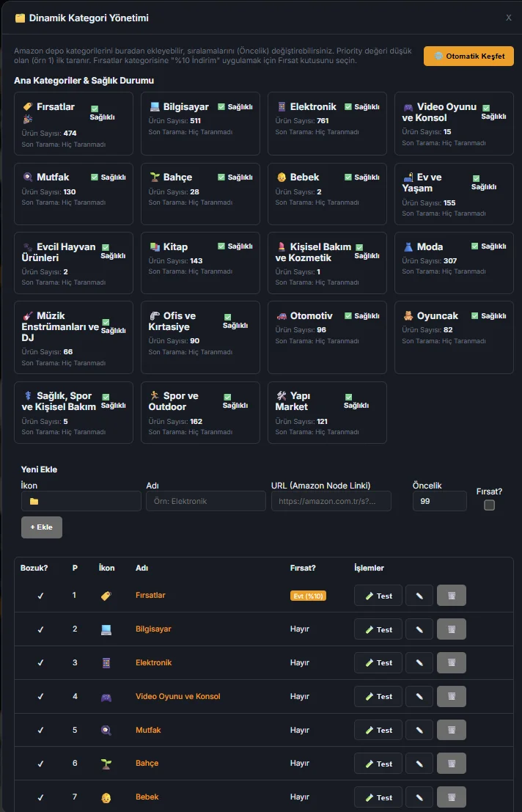
Task: Select the Ofis ve Kırtasiye category card
Action: (200, 337)
